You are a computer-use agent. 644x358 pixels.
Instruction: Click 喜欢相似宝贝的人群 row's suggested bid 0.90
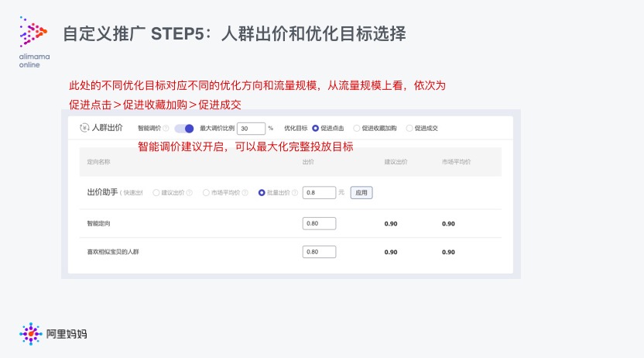point(391,253)
